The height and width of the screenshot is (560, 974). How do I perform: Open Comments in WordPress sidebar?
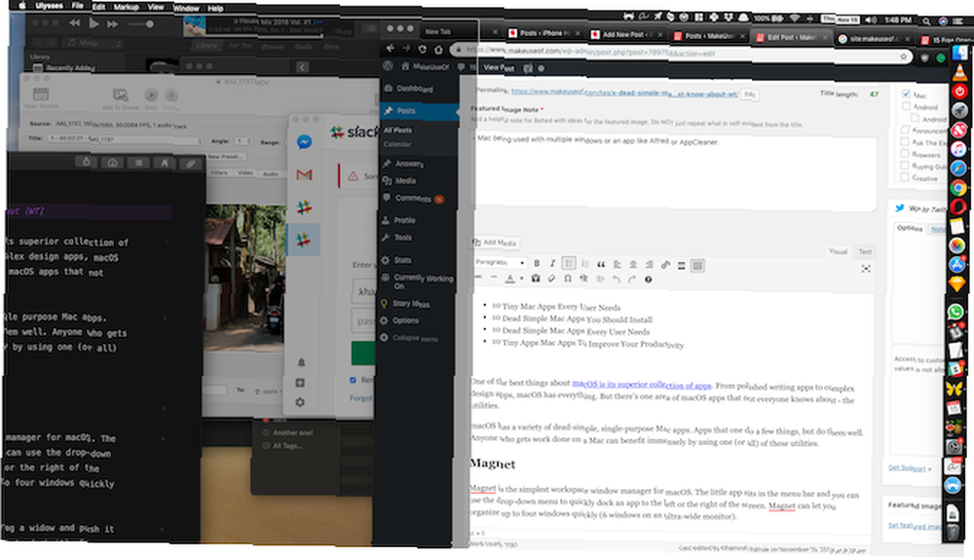click(413, 198)
